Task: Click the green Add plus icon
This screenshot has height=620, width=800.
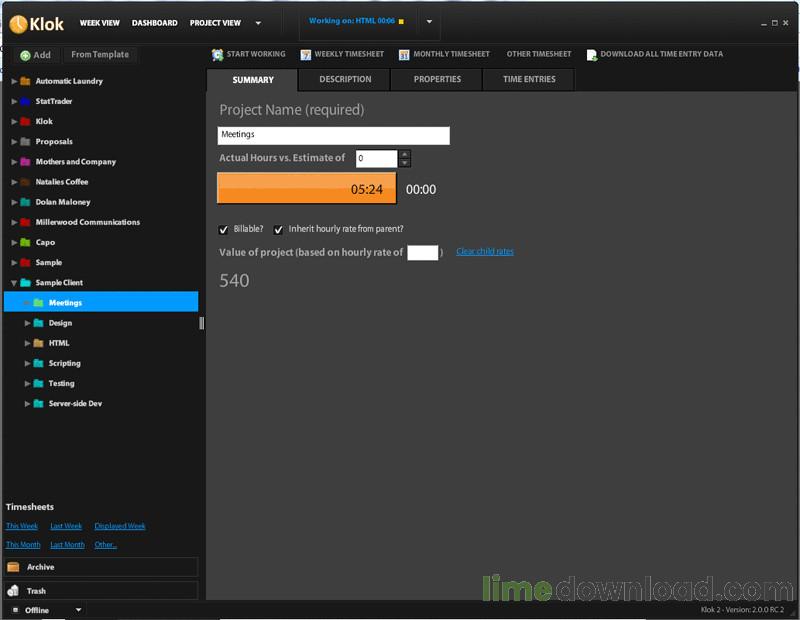Action: 25,56
